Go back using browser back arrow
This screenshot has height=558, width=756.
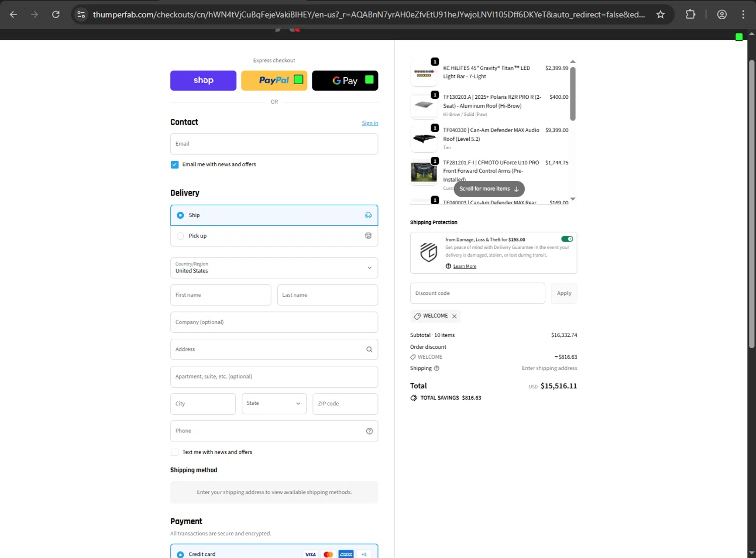tap(14, 15)
